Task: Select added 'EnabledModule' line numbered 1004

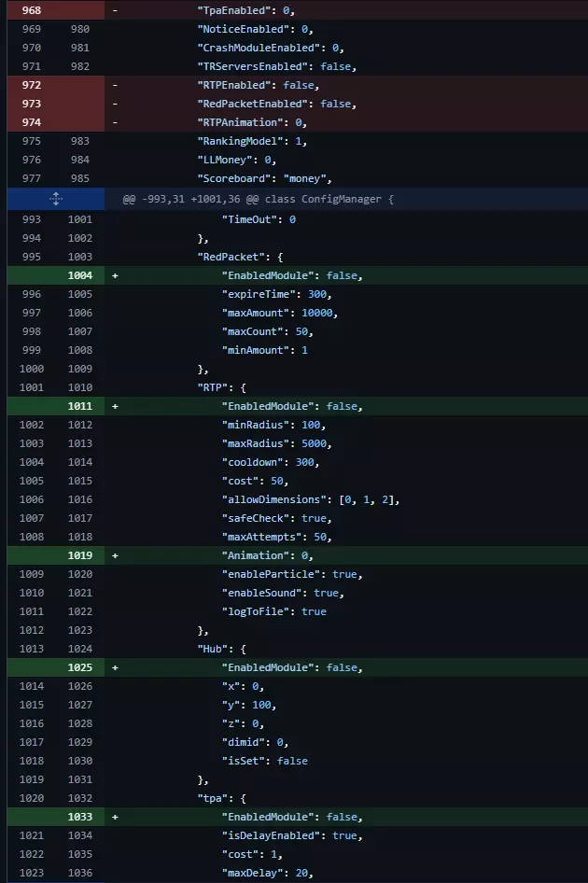Action: click(292, 274)
